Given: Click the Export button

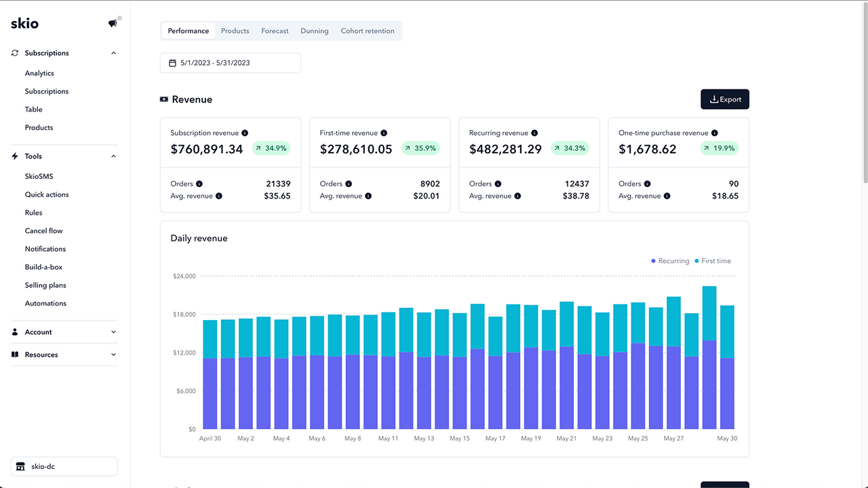Looking at the screenshot, I should click(x=725, y=99).
